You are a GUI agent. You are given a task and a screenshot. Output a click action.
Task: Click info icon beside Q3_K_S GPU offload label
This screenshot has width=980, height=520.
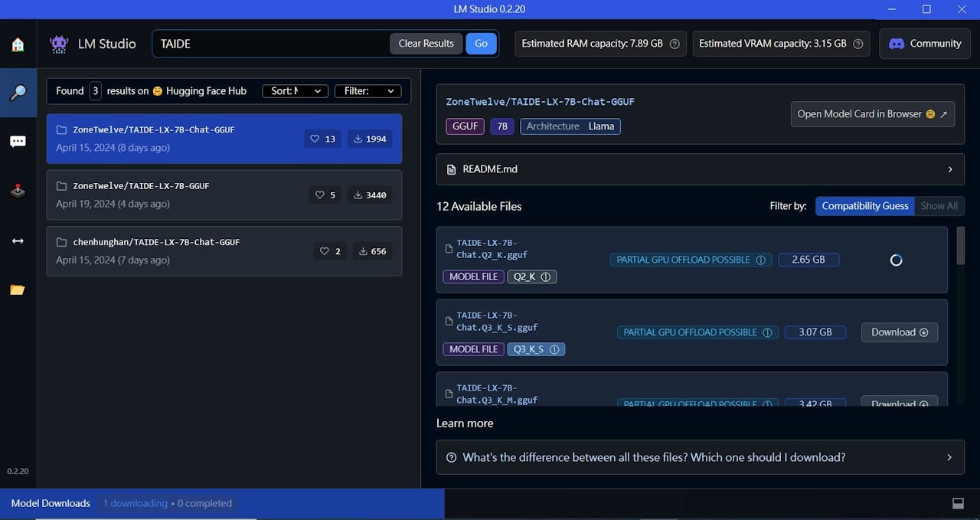[768, 332]
